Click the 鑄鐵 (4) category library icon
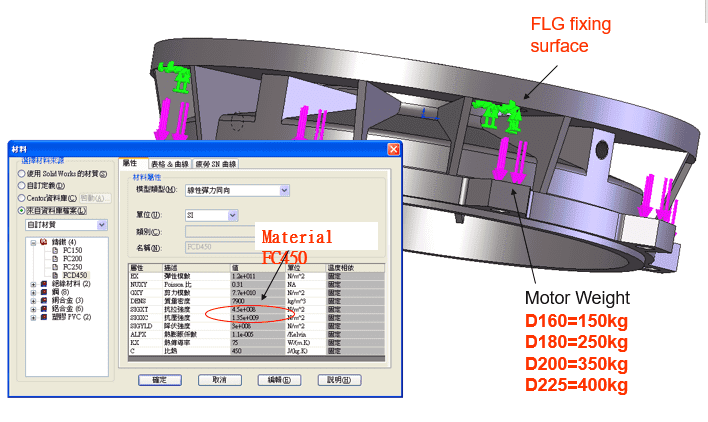The width and height of the screenshot is (708, 422). click(x=44, y=242)
